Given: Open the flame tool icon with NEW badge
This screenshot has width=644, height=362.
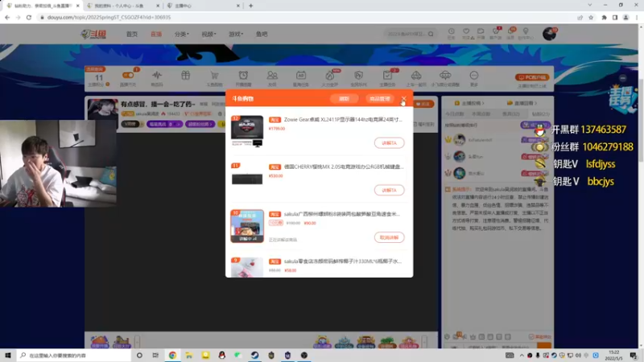Looking at the screenshot, I should click(x=330, y=78).
